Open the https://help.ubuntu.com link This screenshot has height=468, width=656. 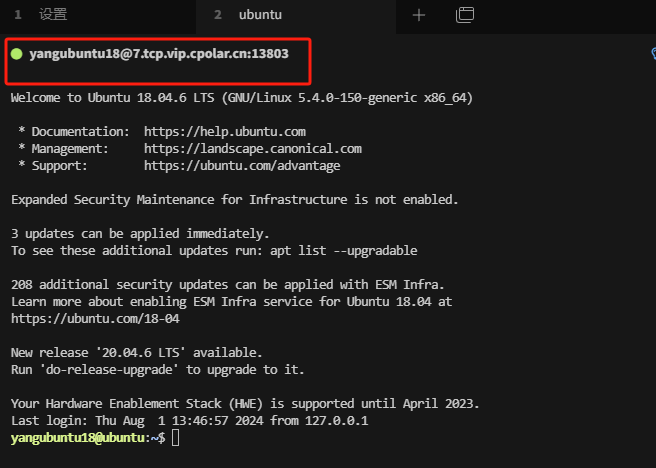224,132
